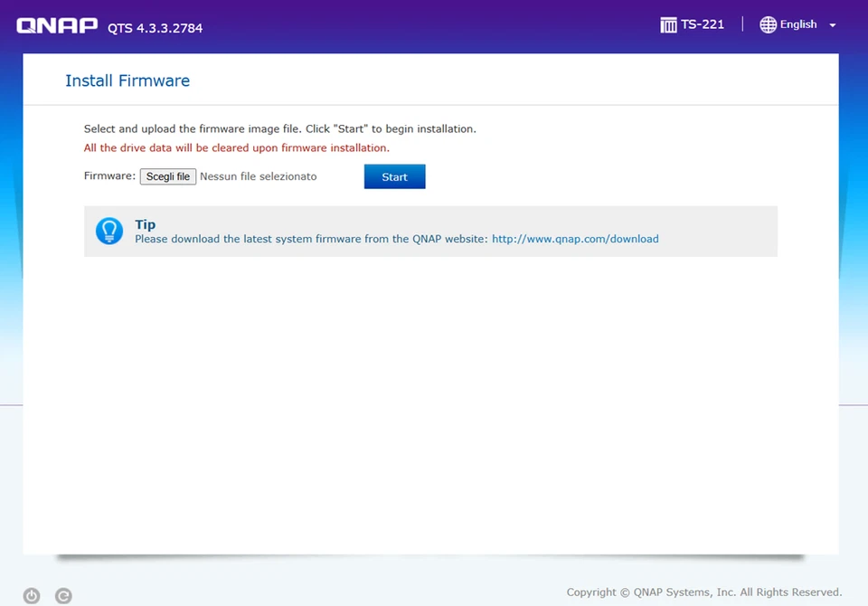Click the copyright notice text
The height and width of the screenshot is (606, 868).
704,592
